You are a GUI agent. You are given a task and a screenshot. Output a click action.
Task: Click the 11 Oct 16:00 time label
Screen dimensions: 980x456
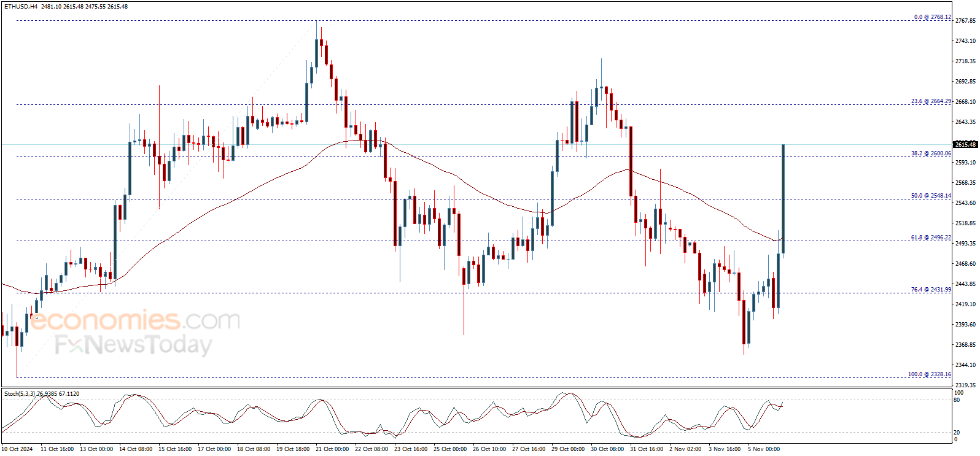[x=57, y=449]
